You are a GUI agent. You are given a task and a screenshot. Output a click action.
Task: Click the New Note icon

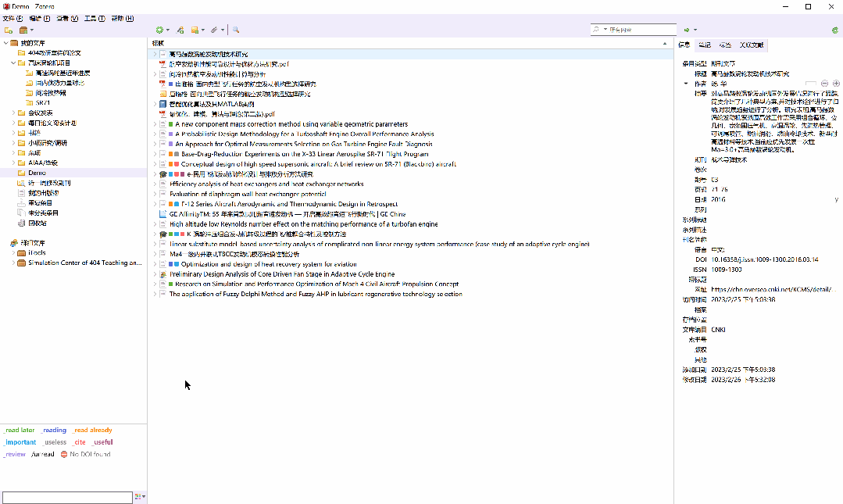click(195, 30)
